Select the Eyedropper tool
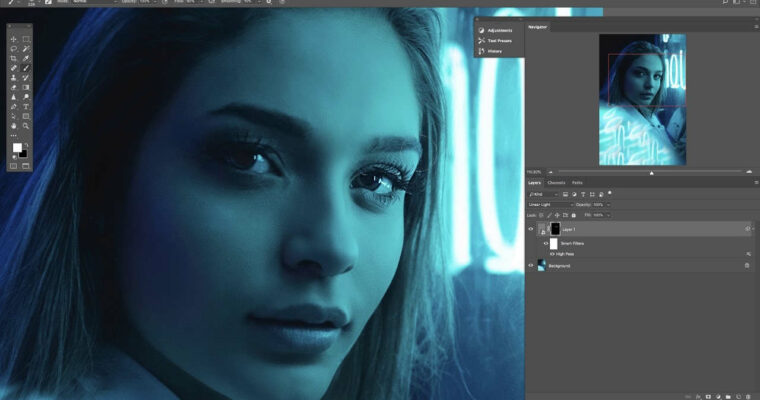760x400 pixels. 26,59
